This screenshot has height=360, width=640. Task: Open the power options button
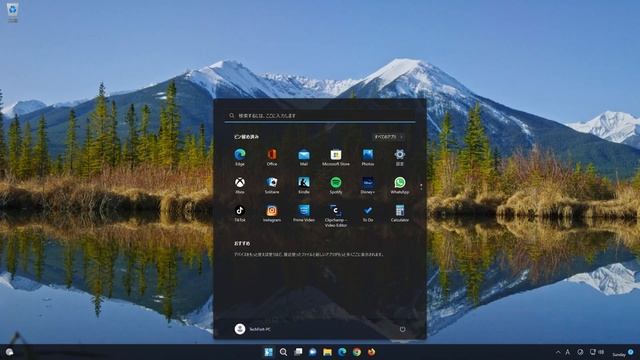[402, 329]
